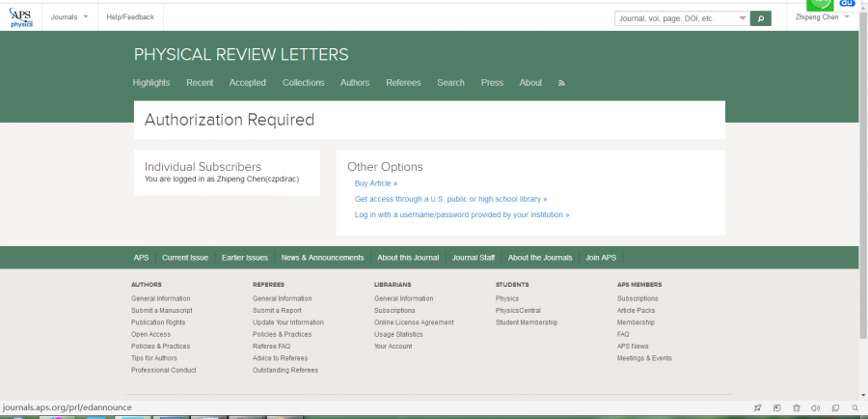Click the sound speaker icon in status bar
The height and width of the screenshot is (419, 868).
[x=815, y=408]
